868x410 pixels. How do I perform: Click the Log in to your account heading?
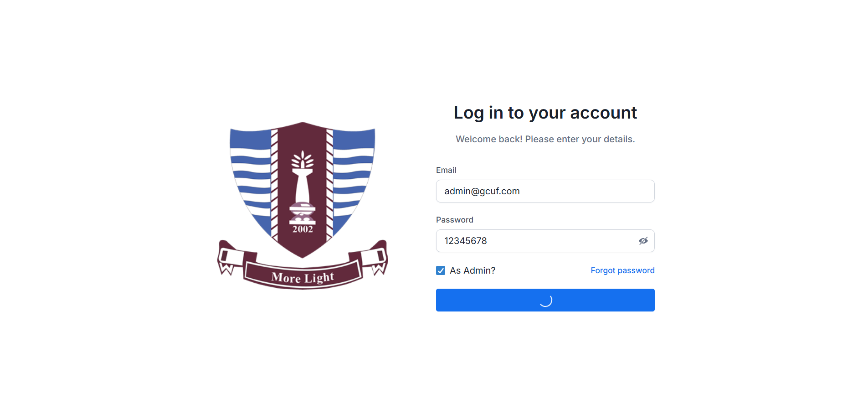click(x=545, y=113)
